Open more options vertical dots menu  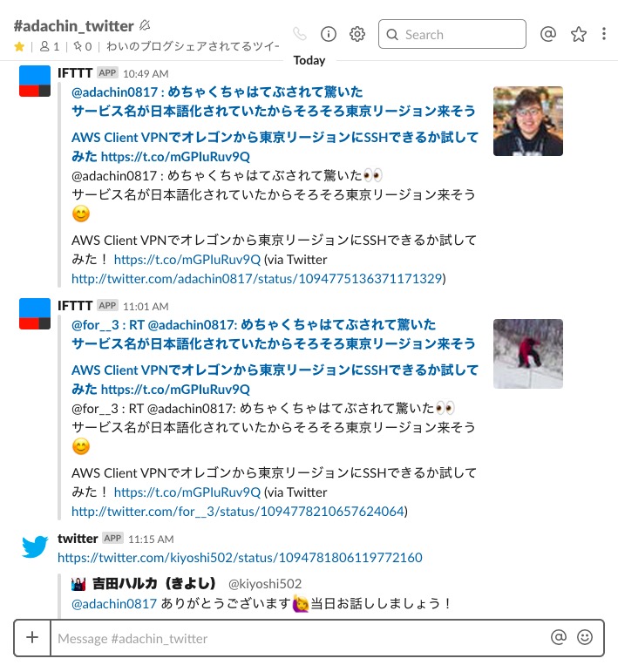click(x=604, y=34)
